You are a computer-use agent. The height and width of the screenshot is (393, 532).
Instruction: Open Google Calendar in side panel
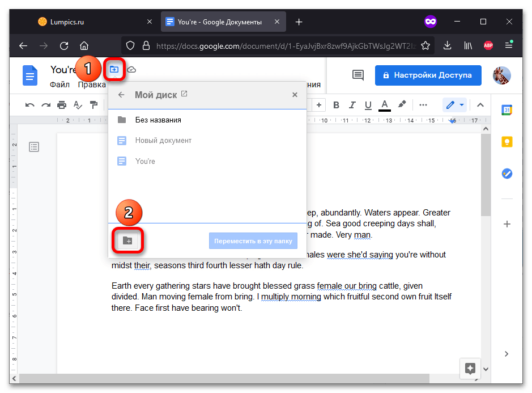(507, 111)
